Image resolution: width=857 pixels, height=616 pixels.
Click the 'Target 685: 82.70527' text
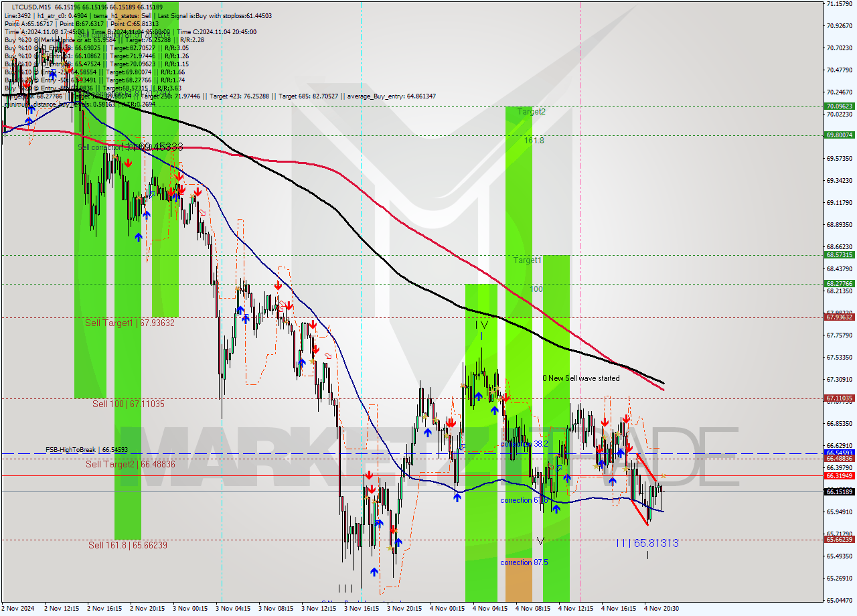[311, 96]
